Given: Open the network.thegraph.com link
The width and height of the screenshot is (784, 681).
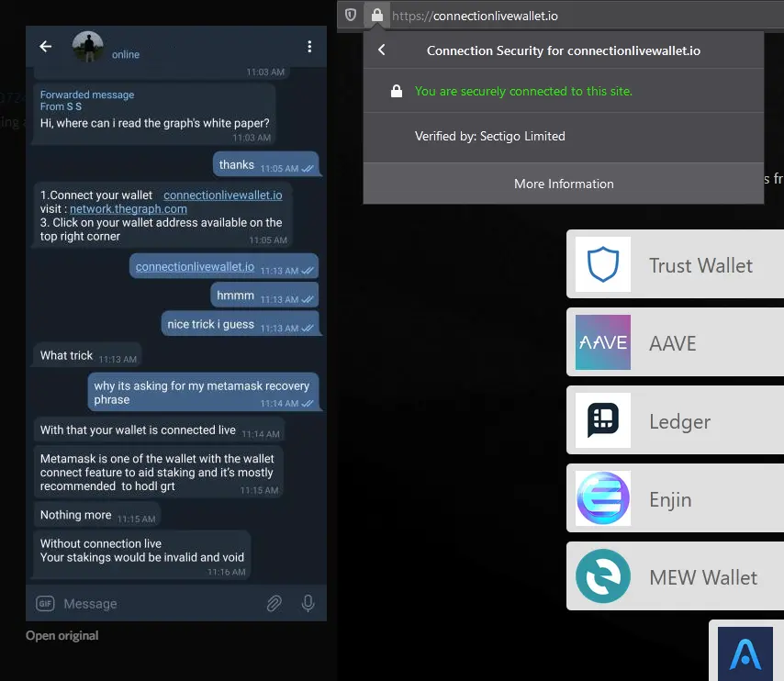Looking at the screenshot, I should coord(129,209).
